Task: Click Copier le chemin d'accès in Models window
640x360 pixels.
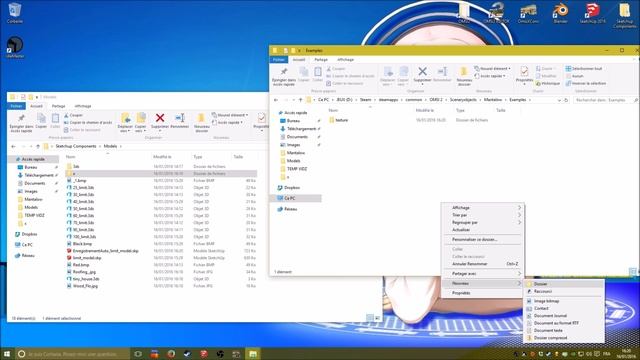Action: [88, 122]
